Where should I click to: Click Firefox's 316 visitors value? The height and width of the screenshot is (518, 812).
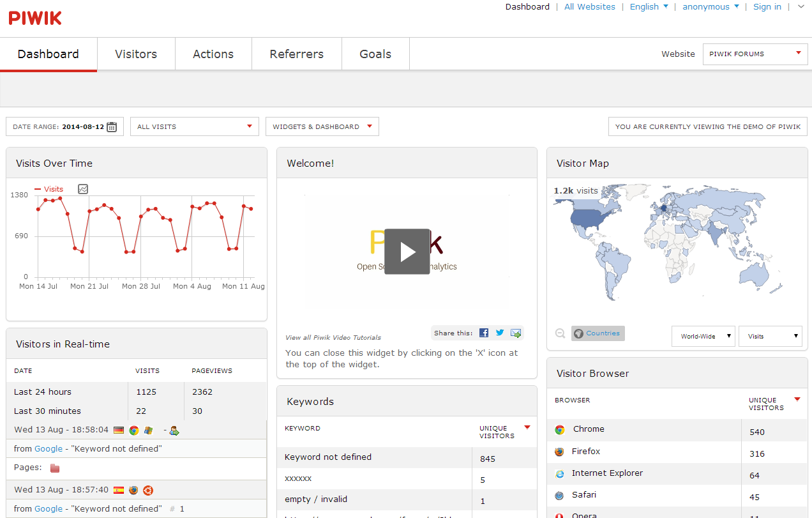click(757, 453)
